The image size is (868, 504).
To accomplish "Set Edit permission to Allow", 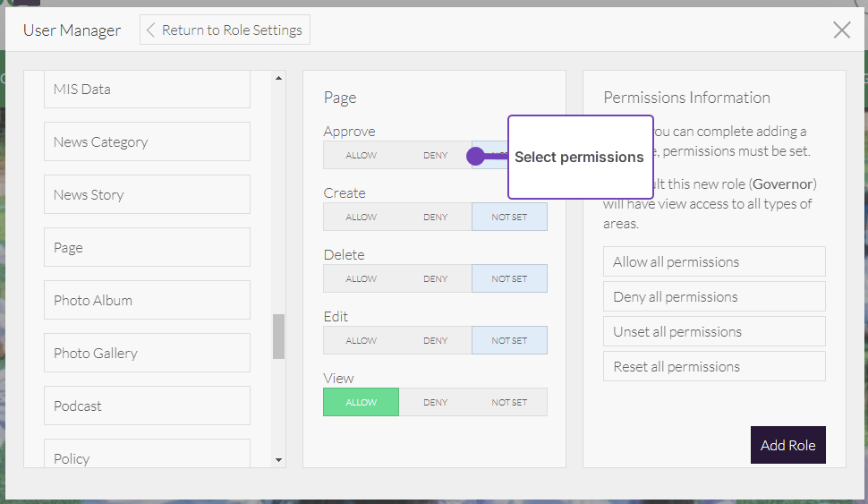I will tap(361, 341).
